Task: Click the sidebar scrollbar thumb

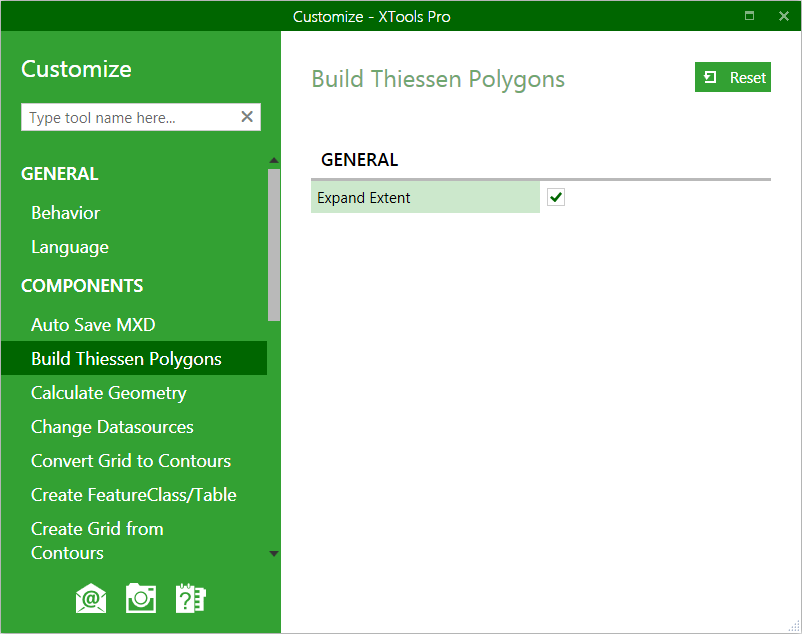Action: click(x=274, y=245)
